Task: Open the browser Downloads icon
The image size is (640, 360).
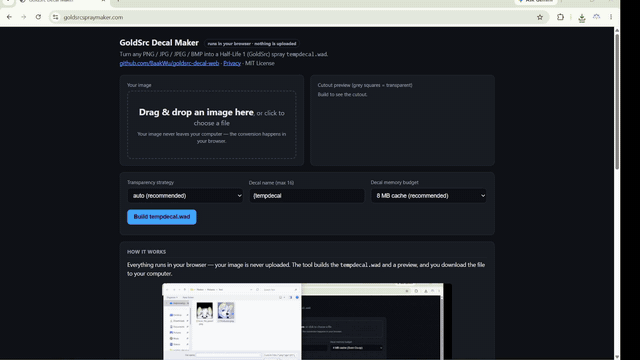Action: tap(582, 18)
